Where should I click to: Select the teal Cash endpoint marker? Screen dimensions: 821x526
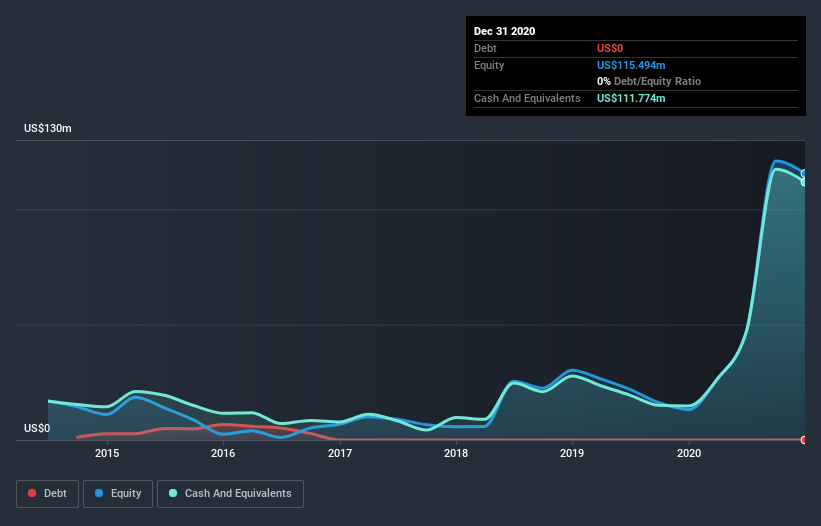coord(804,182)
